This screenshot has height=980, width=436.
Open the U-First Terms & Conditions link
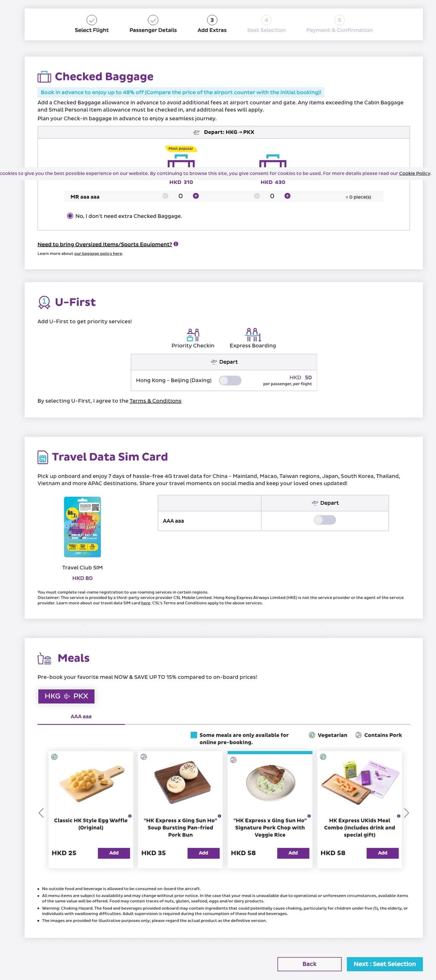155,401
